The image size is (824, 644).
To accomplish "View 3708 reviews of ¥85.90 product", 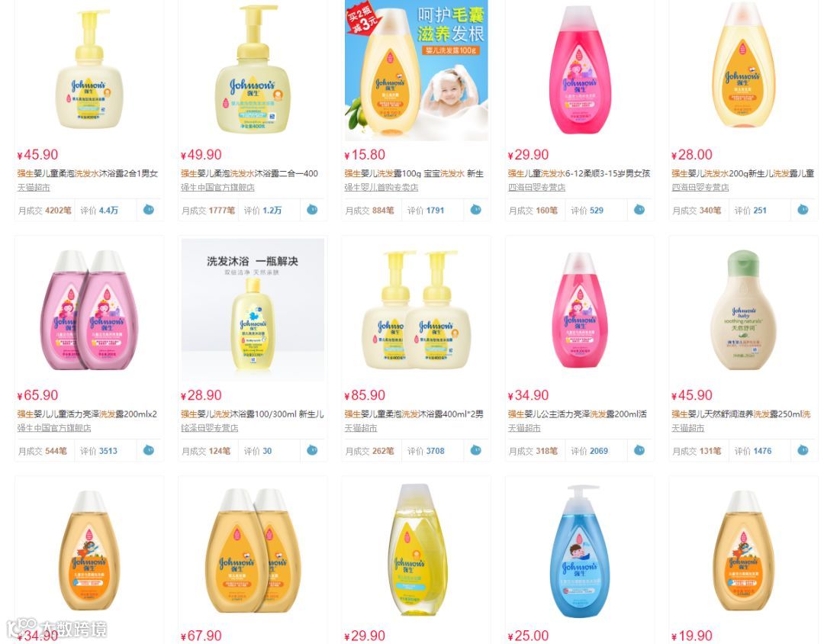I will click(435, 451).
